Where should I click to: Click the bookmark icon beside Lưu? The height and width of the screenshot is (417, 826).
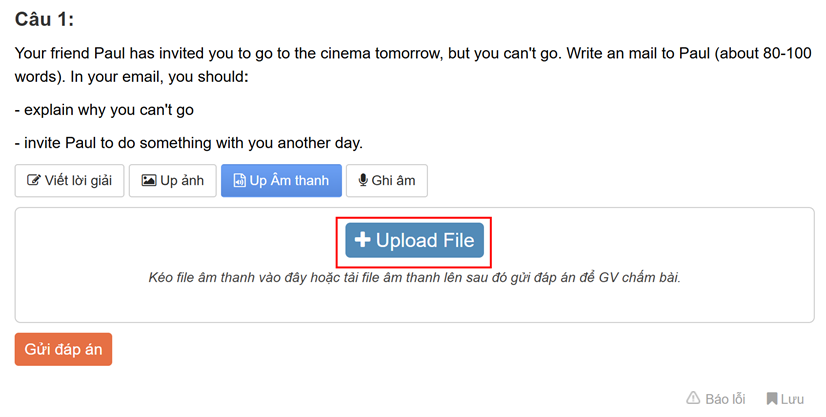[x=772, y=399]
